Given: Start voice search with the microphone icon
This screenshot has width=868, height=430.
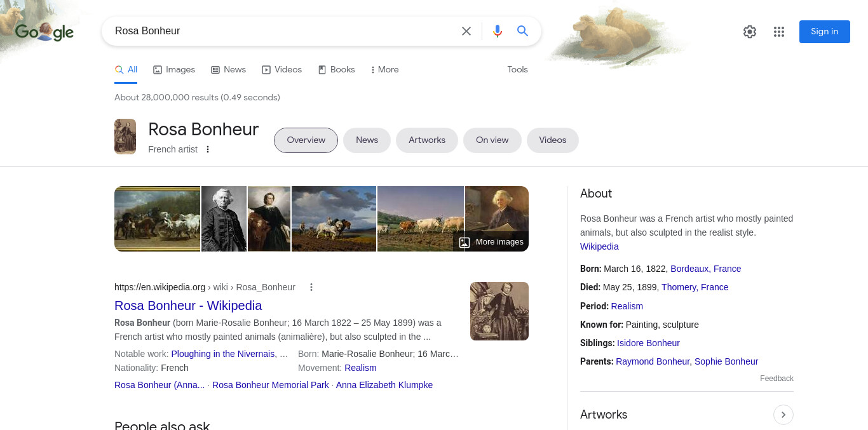Looking at the screenshot, I should tap(498, 31).
